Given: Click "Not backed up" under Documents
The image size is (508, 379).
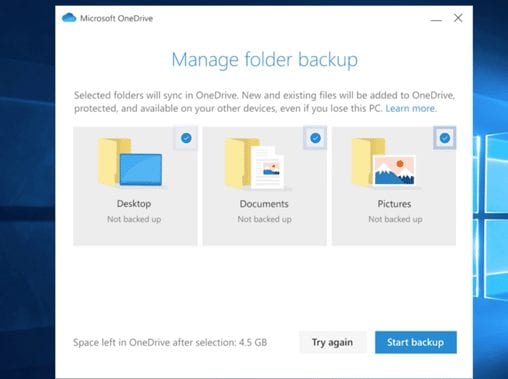Looking at the screenshot, I should click(x=264, y=219).
